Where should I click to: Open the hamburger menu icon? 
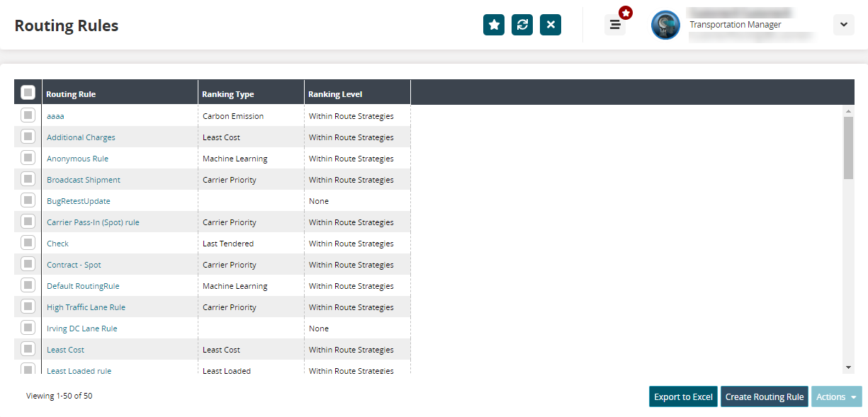click(615, 25)
